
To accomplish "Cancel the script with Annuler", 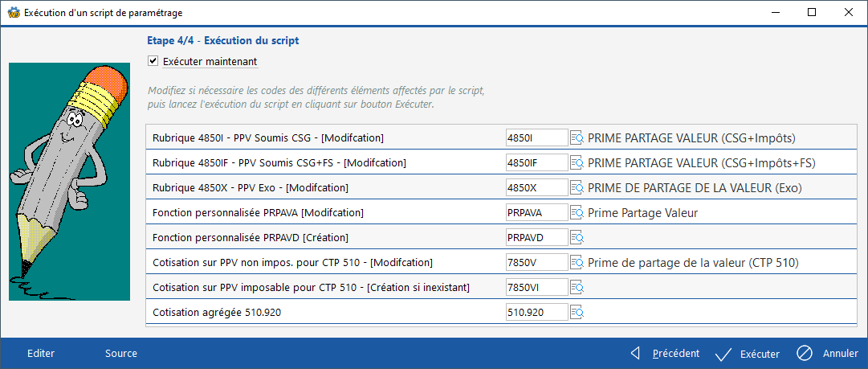I will (x=828, y=353).
